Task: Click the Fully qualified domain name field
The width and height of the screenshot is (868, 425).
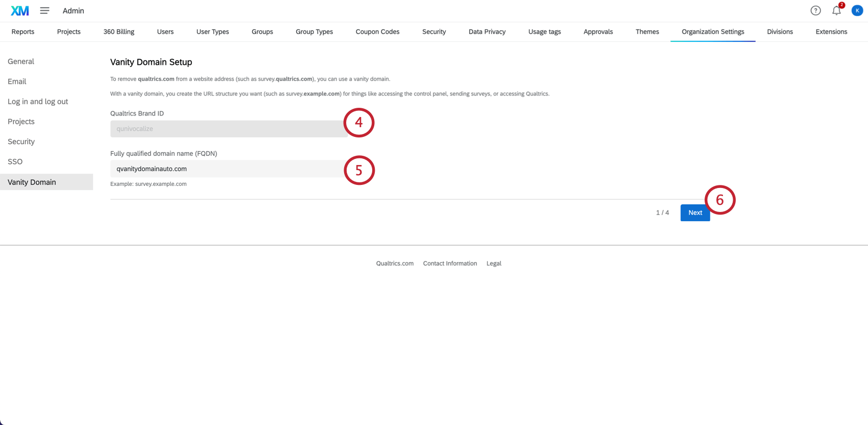Action: (229, 169)
